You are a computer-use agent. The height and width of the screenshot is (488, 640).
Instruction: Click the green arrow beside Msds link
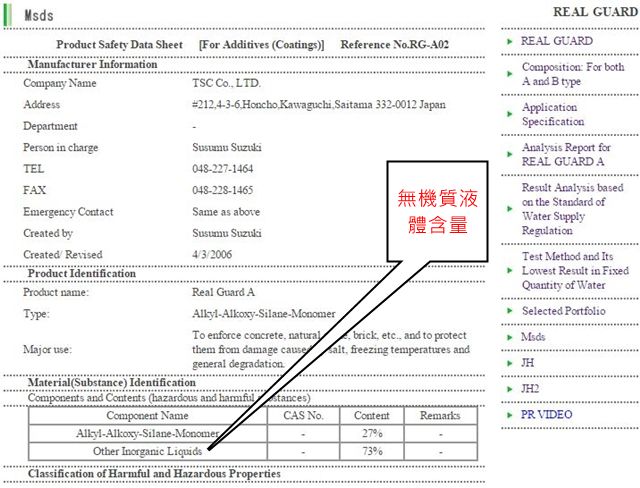509,337
